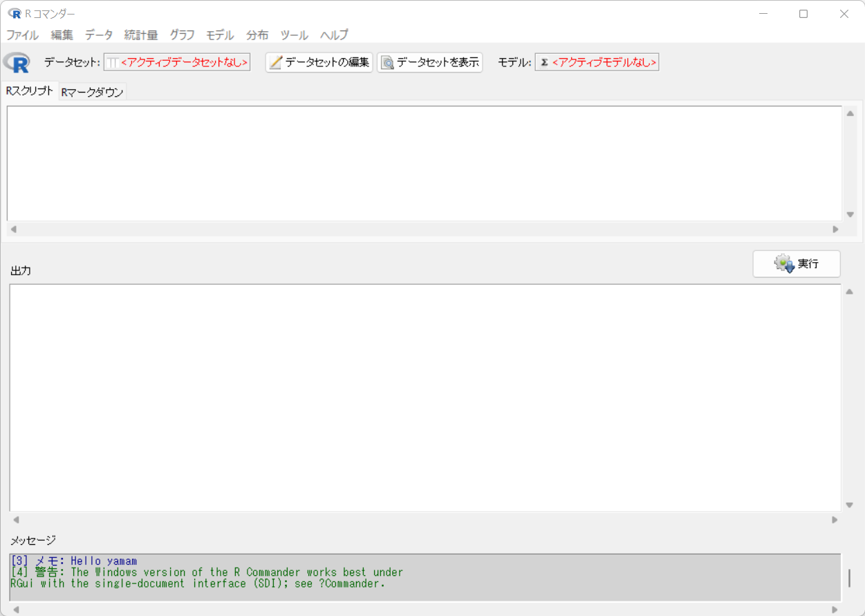
Task: Click the R icon in title bar
Action: pos(14,14)
